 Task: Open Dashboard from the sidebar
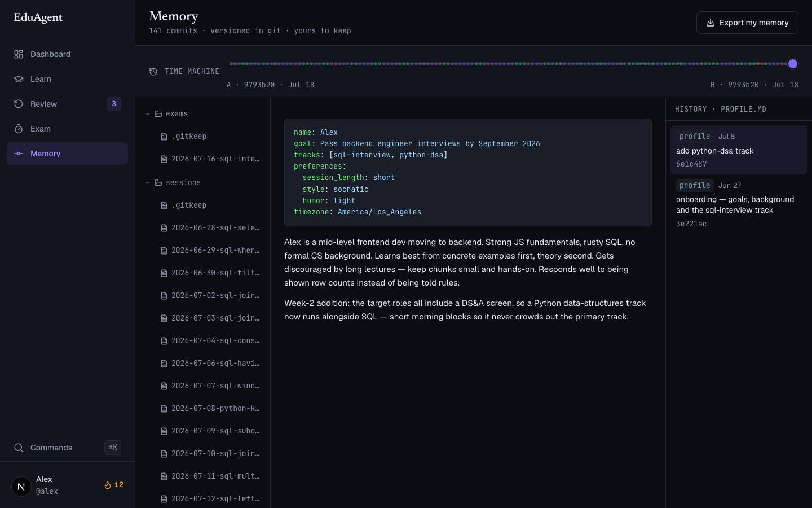coord(67,54)
